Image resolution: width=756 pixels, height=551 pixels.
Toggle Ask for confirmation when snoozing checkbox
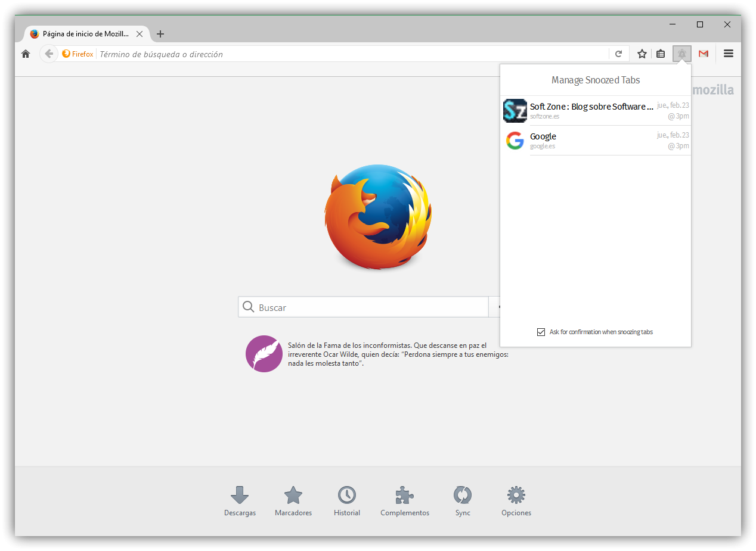click(541, 332)
